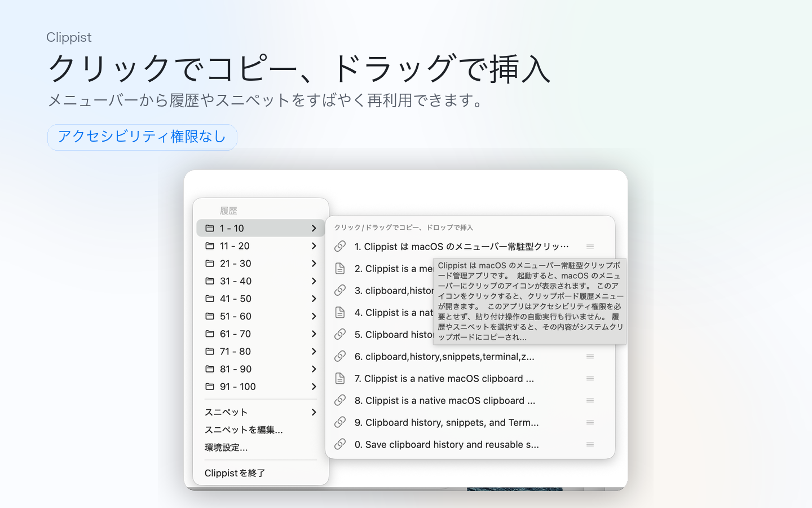Screen dimensions: 812x508
Task: Click the 履歴 section header
Action: [228, 211]
